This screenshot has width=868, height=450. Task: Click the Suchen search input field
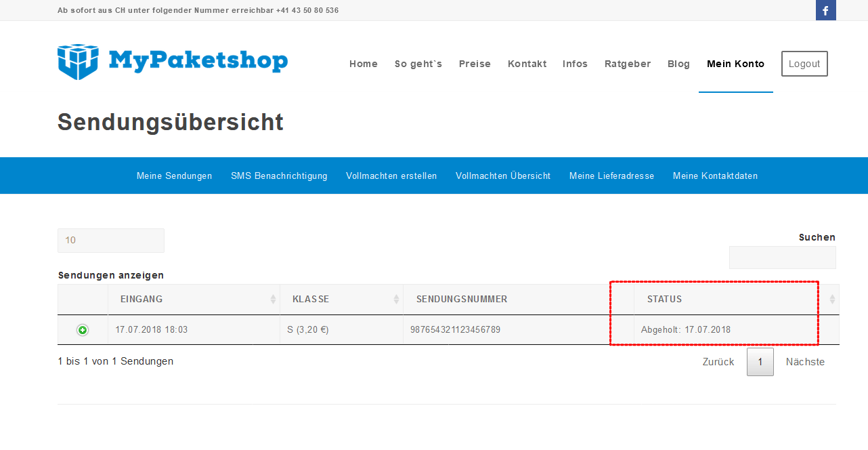coord(782,258)
